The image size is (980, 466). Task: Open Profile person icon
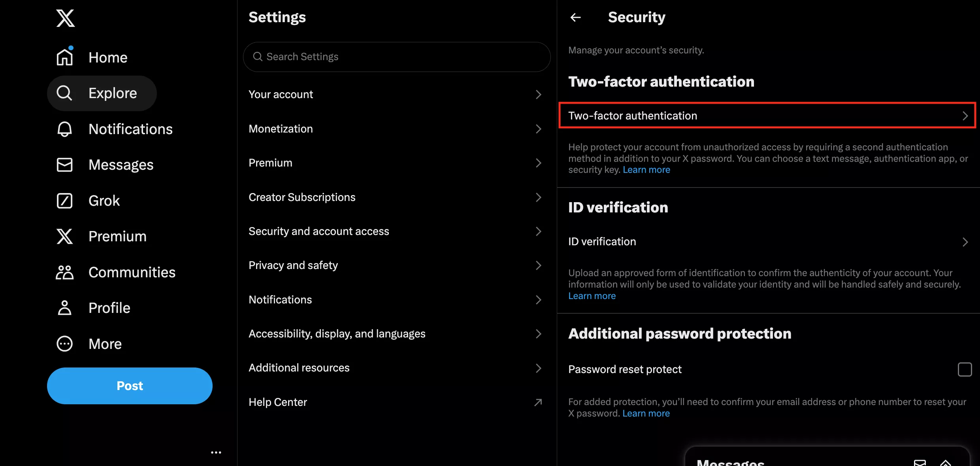click(x=65, y=308)
